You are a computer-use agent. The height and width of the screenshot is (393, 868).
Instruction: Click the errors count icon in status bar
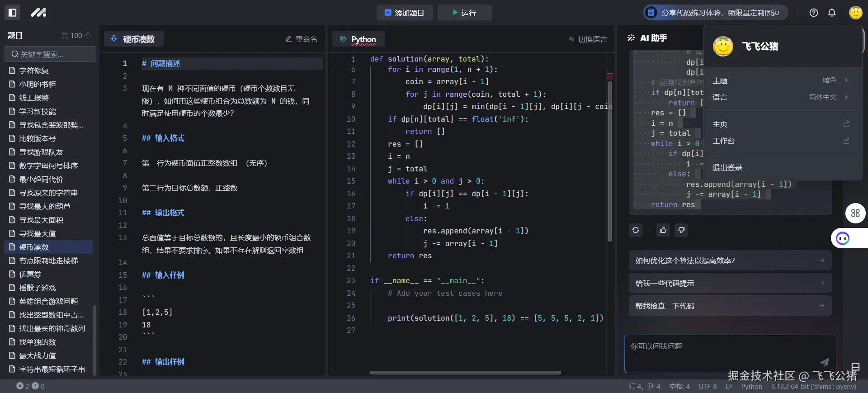pyautogui.click(x=20, y=386)
